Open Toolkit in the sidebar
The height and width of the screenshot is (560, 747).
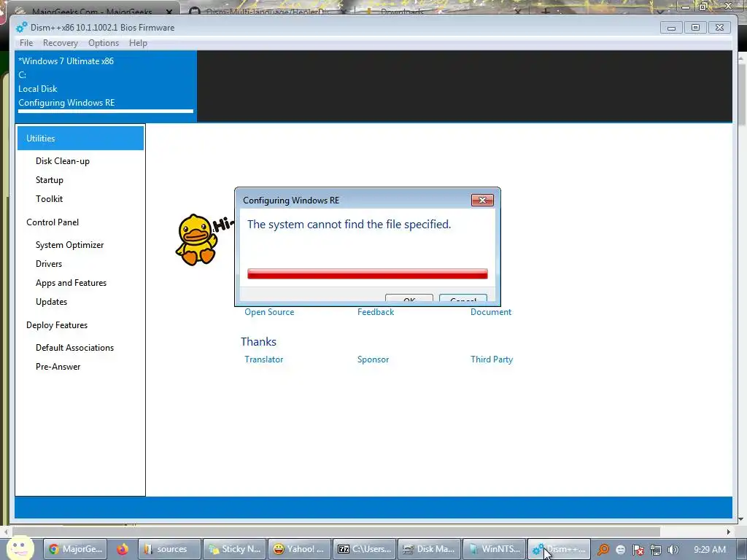49,199
